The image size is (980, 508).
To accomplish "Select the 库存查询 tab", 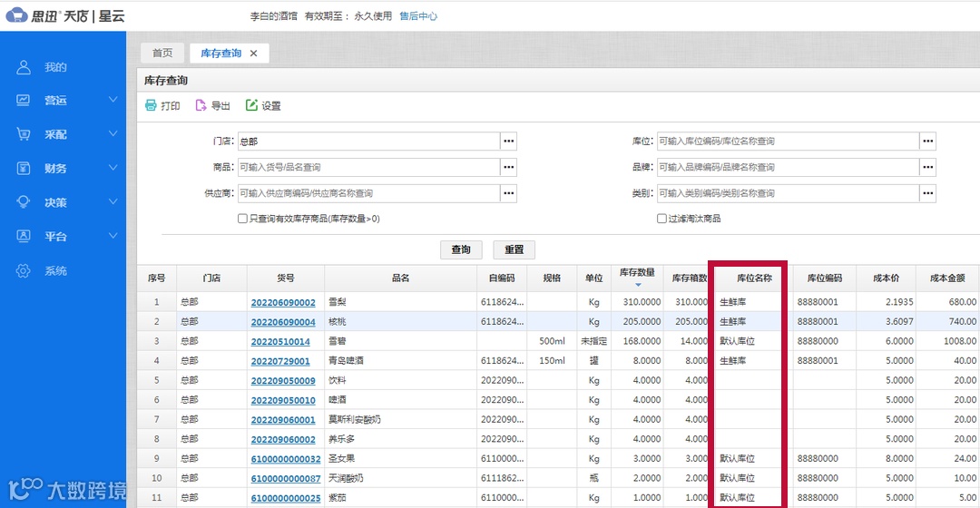I will coord(220,54).
